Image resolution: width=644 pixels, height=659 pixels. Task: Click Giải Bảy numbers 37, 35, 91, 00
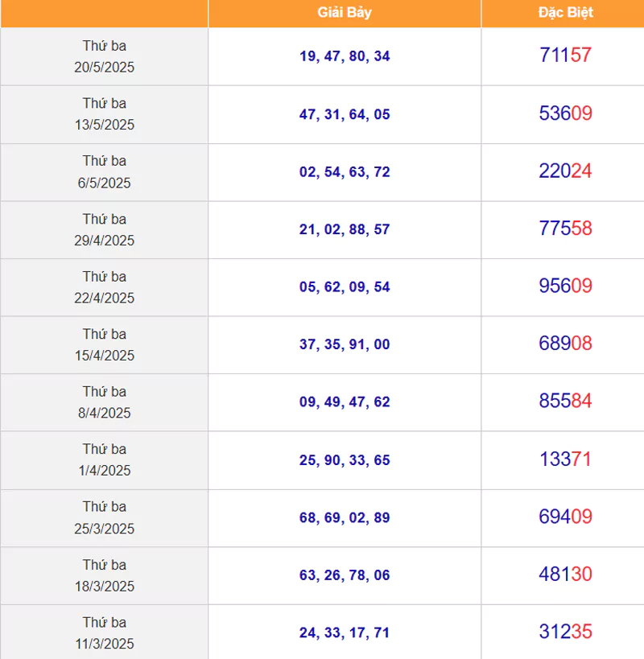345,344
